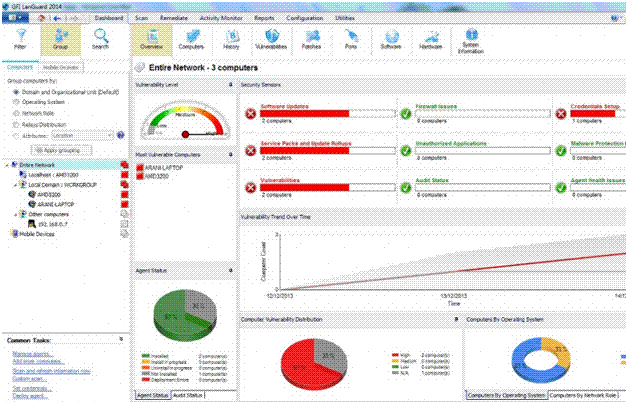The width and height of the screenshot is (628, 404).
Task: Collapse the Entire Network tree node
Action: [x=7, y=165]
